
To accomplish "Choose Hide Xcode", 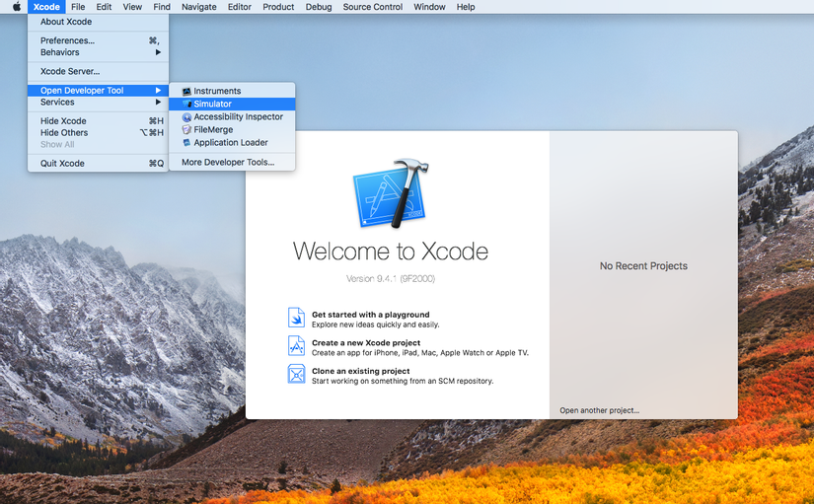I will pyautogui.click(x=98, y=121).
